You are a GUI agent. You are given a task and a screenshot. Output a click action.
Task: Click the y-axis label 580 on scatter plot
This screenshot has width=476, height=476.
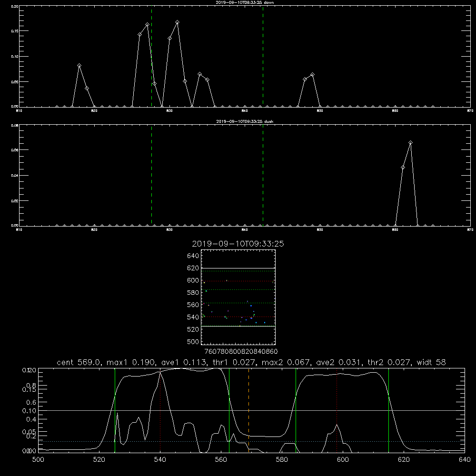193,293
